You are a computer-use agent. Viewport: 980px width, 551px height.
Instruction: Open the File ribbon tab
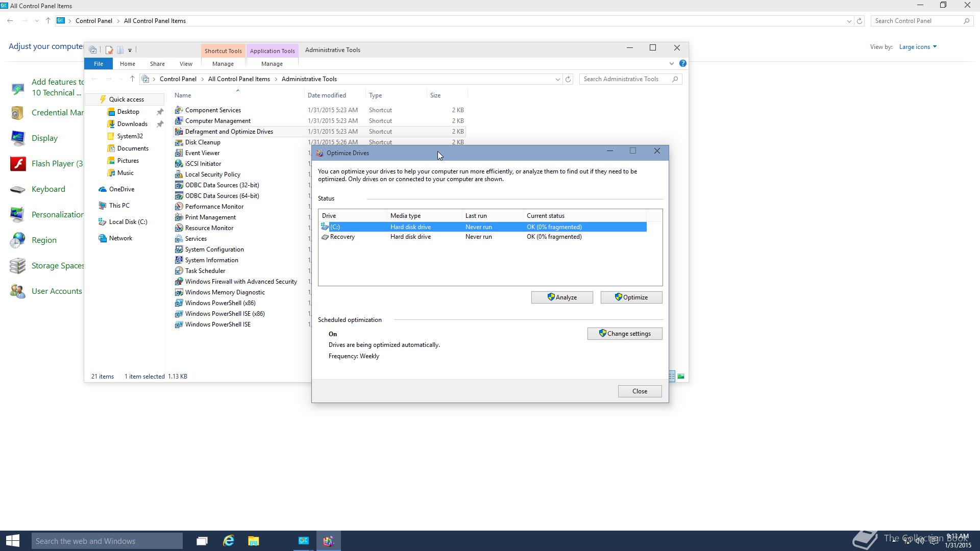point(98,64)
